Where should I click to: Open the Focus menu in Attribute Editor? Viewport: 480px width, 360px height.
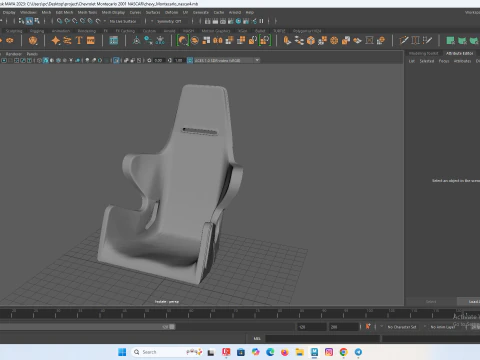click(x=444, y=61)
